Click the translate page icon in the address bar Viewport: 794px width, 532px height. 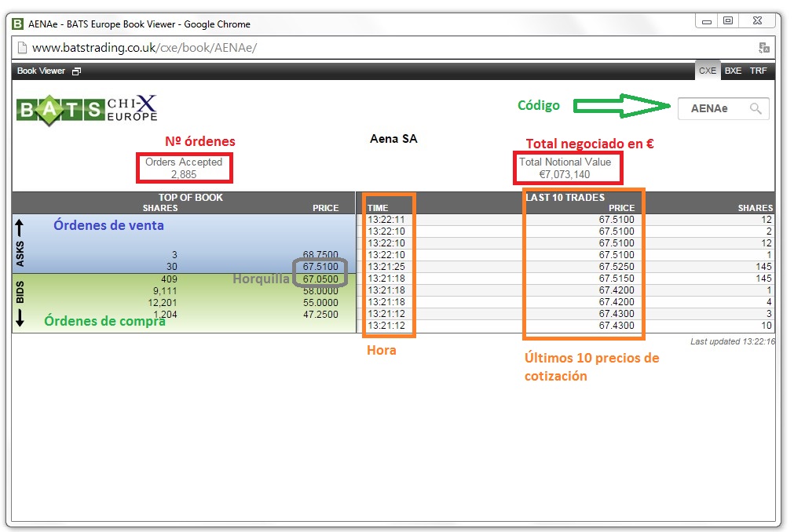(x=764, y=48)
